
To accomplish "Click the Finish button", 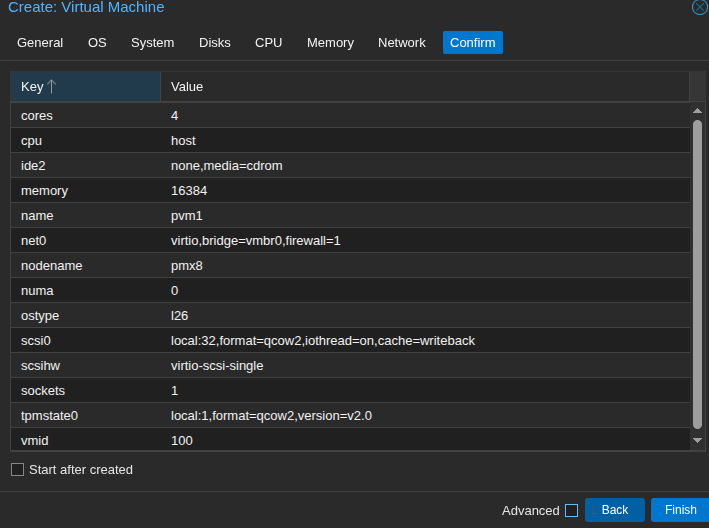I will click(680, 510).
